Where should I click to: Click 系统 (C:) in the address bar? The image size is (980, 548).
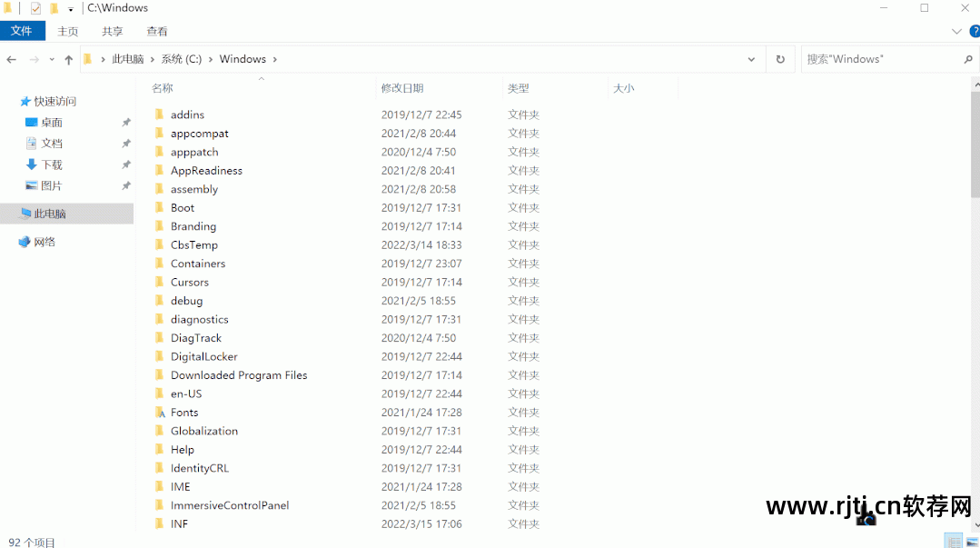(182, 59)
